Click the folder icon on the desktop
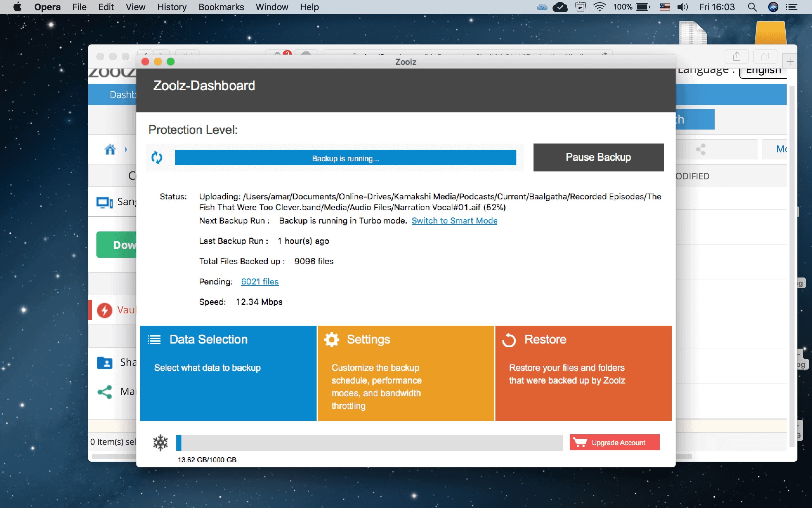 click(770, 33)
